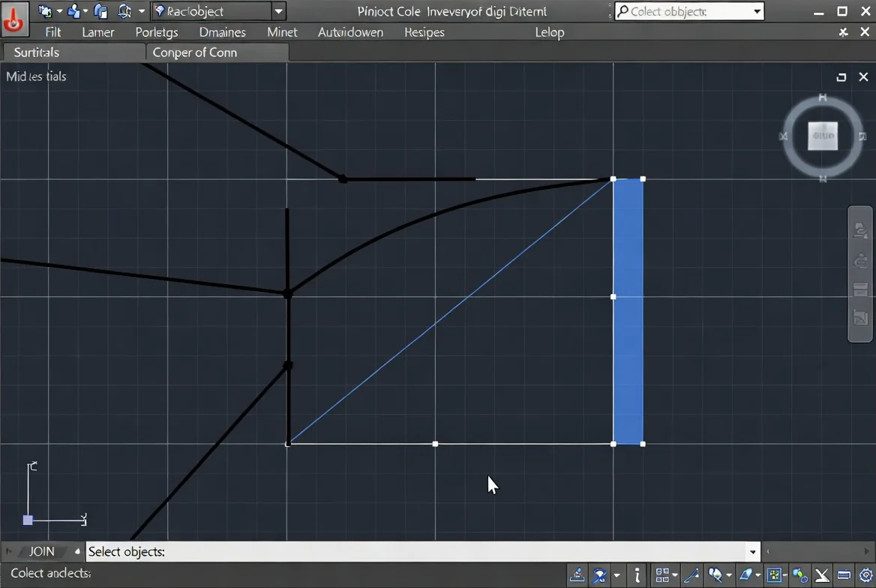
Task: Select the angle measure icon in status bar
Action: pyautogui.click(x=691, y=574)
